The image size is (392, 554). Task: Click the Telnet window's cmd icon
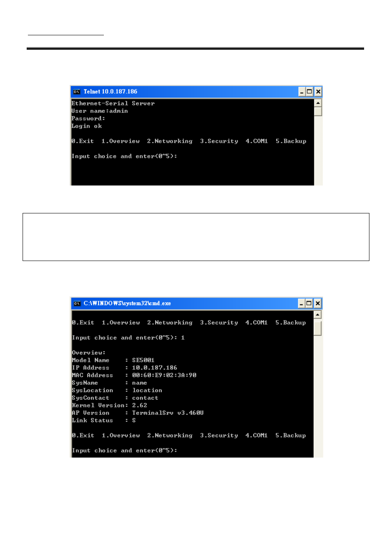point(76,92)
